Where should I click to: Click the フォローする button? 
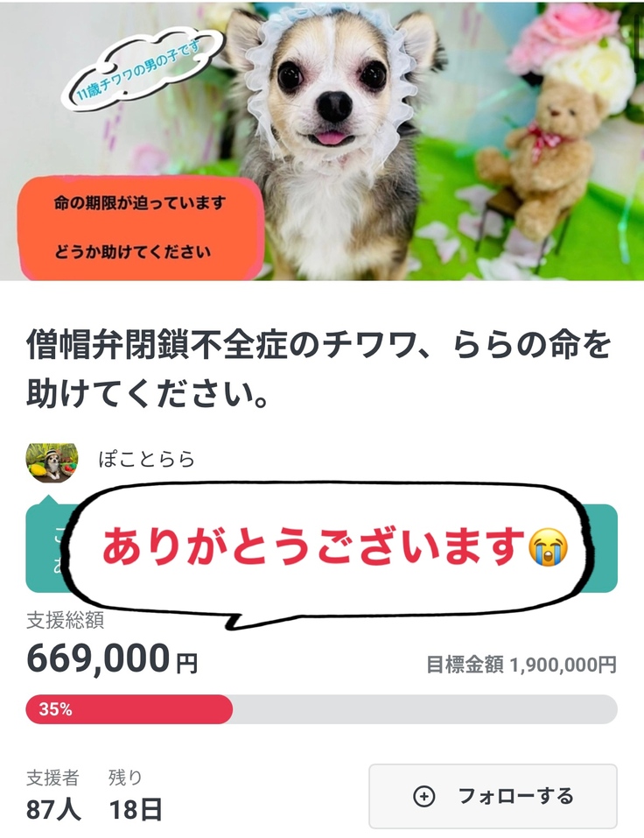tap(493, 796)
